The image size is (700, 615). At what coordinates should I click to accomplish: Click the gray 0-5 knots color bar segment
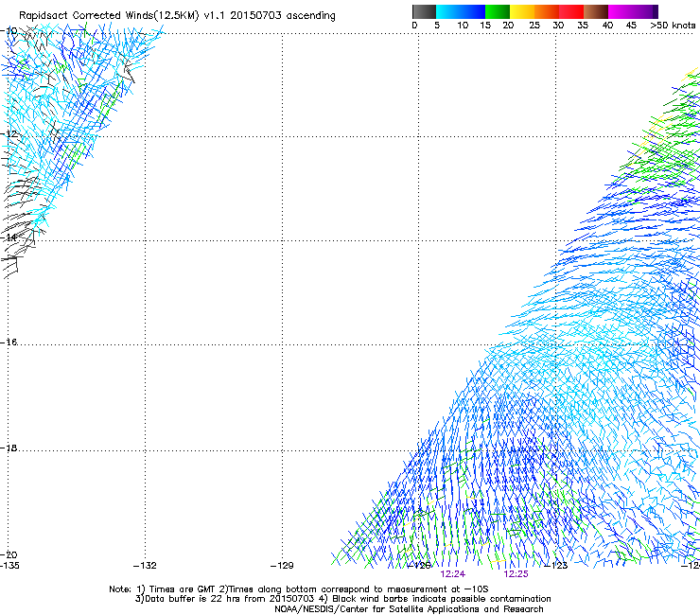pos(424,11)
